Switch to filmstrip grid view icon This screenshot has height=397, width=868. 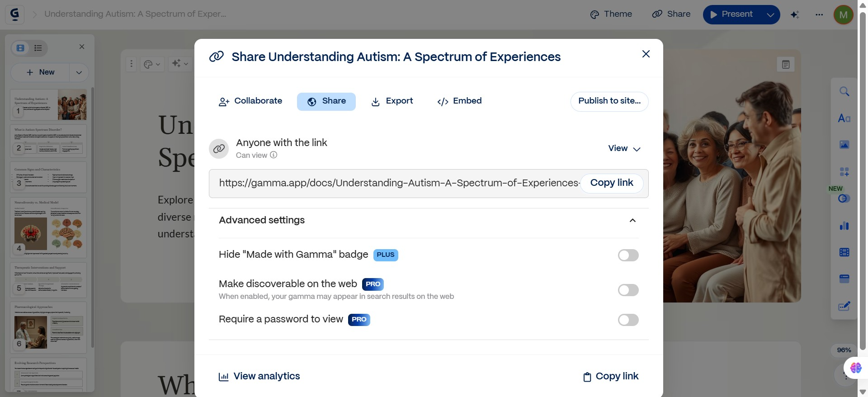click(x=20, y=48)
